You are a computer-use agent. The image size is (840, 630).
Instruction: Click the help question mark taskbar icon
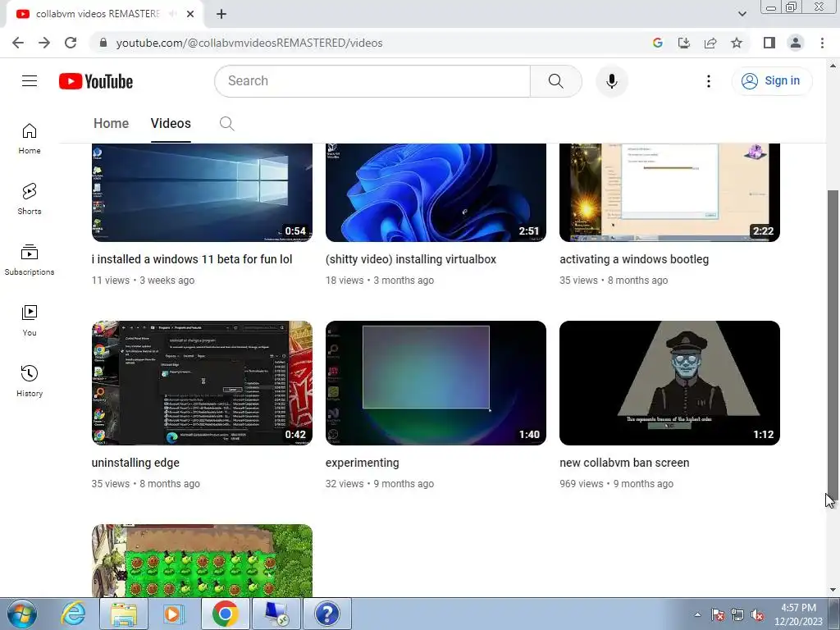click(x=327, y=614)
